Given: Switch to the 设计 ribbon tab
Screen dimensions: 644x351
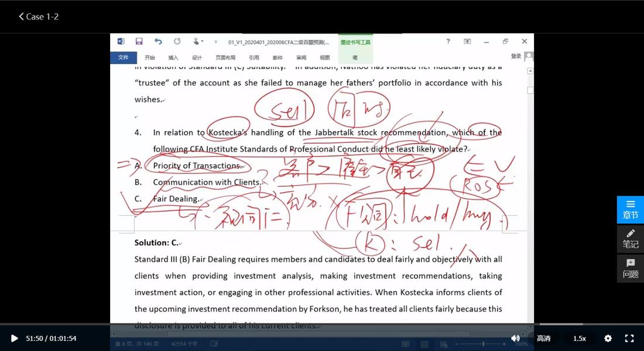Looking at the screenshot, I should click(x=197, y=57).
